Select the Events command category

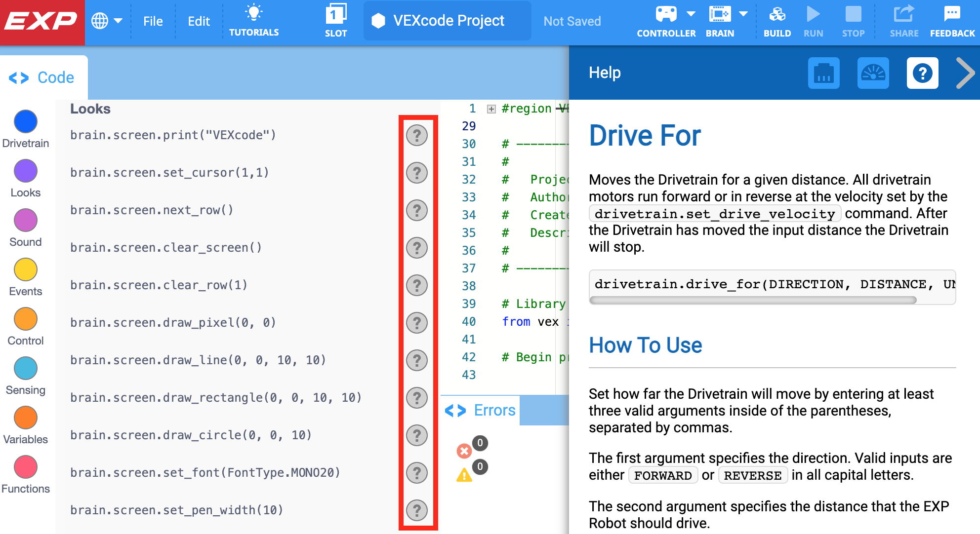[x=26, y=269]
